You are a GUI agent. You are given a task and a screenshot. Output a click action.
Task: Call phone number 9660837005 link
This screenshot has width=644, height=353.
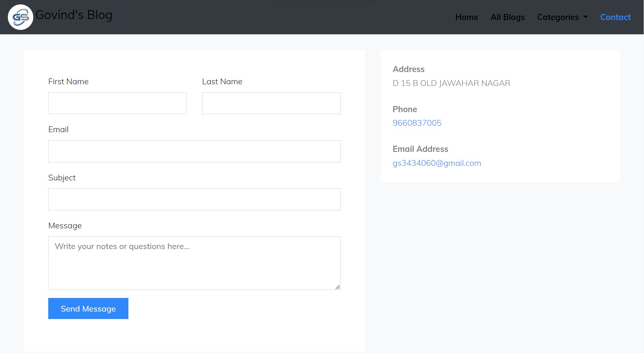[x=417, y=123]
